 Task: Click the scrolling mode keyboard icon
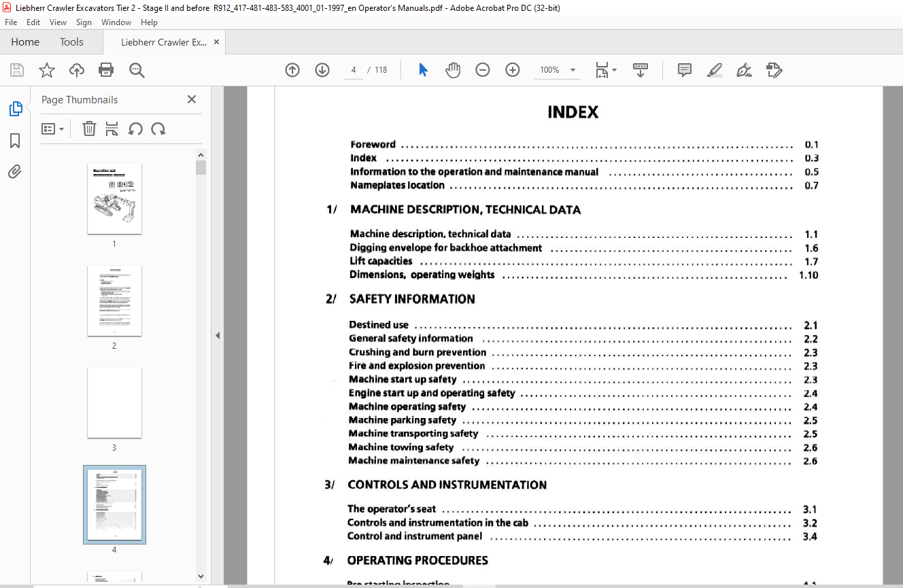click(641, 70)
